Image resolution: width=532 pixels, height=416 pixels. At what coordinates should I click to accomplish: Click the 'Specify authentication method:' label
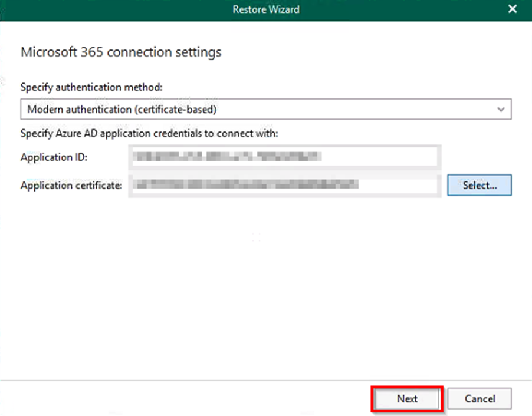coord(91,87)
